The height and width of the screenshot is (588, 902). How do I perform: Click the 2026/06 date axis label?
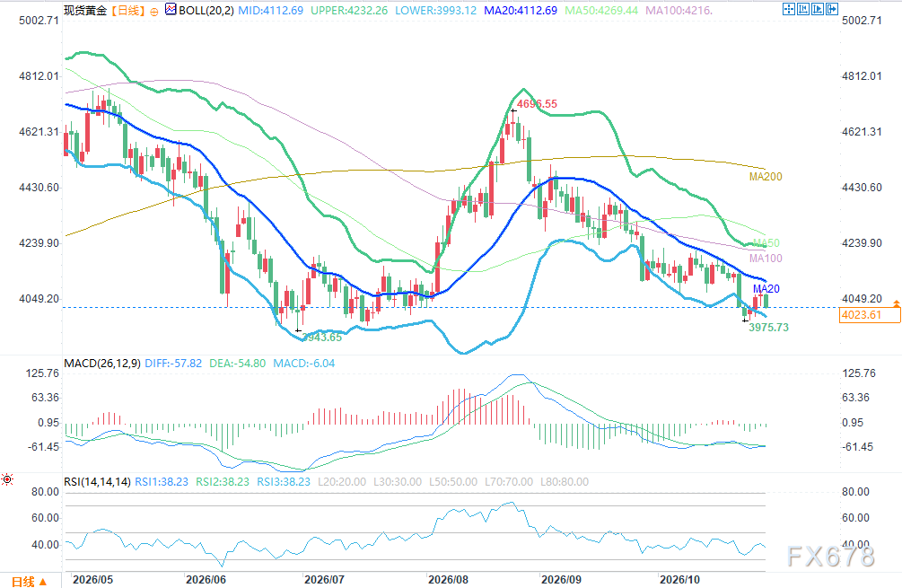click(206, 580)
